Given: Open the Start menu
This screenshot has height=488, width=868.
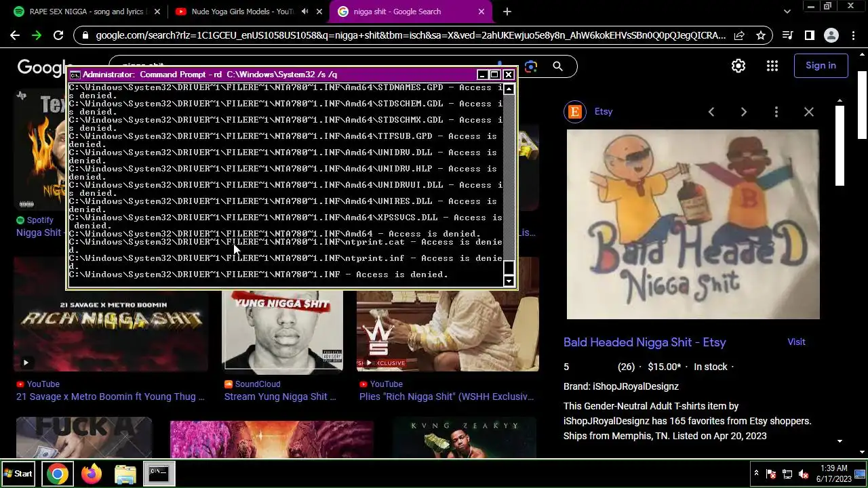Looking at the screenshot, I should [18, 474].
